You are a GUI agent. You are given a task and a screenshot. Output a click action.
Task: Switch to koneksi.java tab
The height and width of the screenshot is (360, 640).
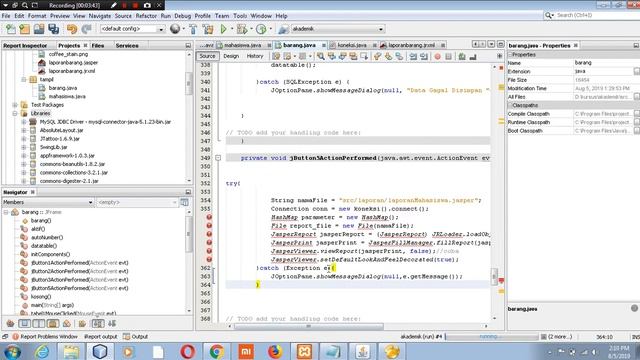click(352, 45)
